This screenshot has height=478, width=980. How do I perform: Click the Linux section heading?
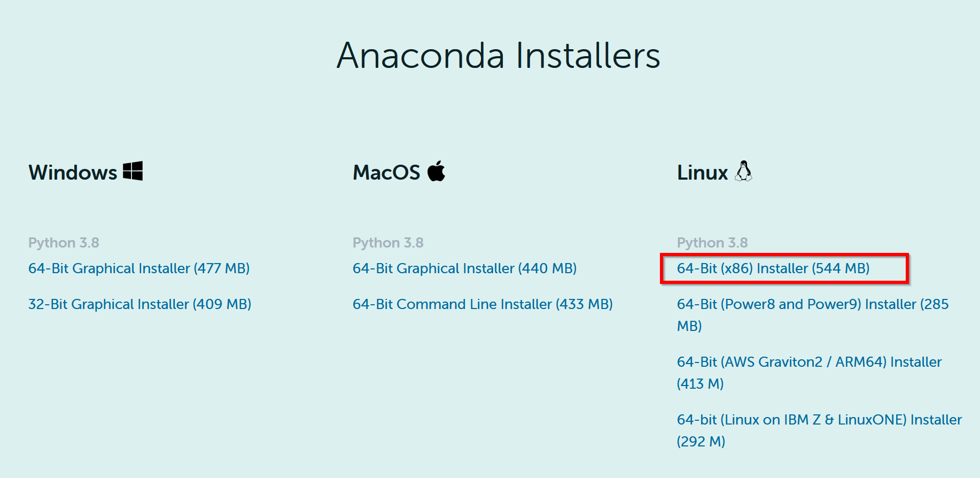tap(702, 172)
